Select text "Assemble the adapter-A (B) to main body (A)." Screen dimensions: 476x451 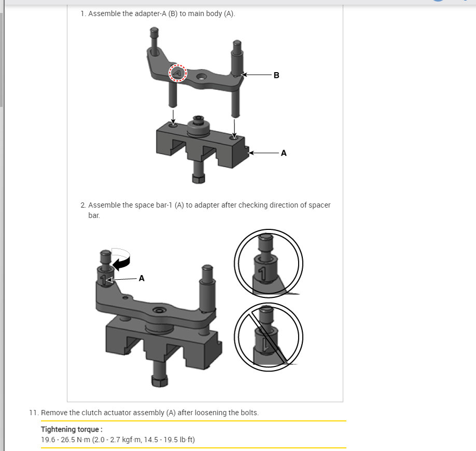coord(161,13)
